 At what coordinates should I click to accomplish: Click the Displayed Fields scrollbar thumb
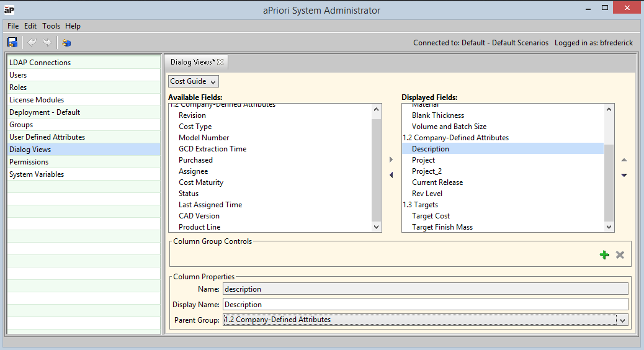609,183
